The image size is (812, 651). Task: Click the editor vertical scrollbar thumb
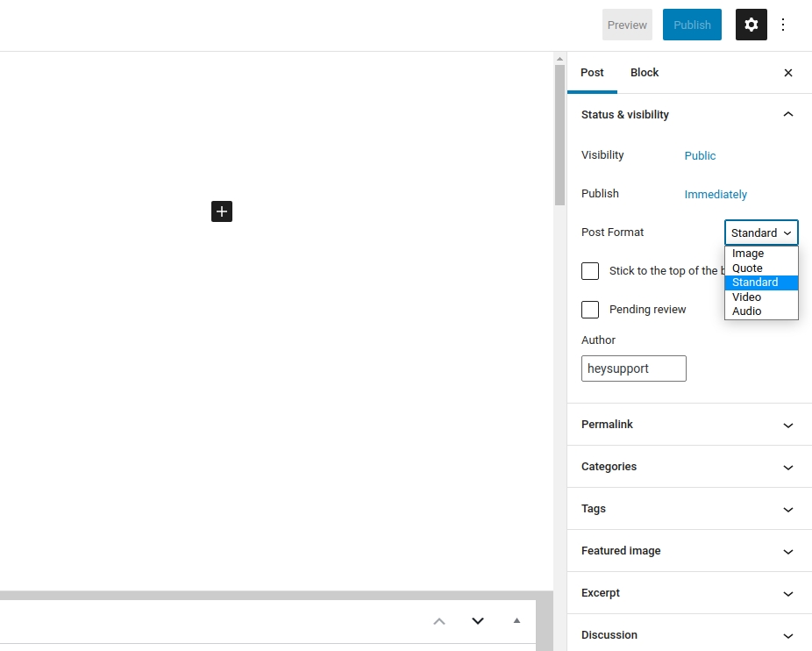pos(559,132)
